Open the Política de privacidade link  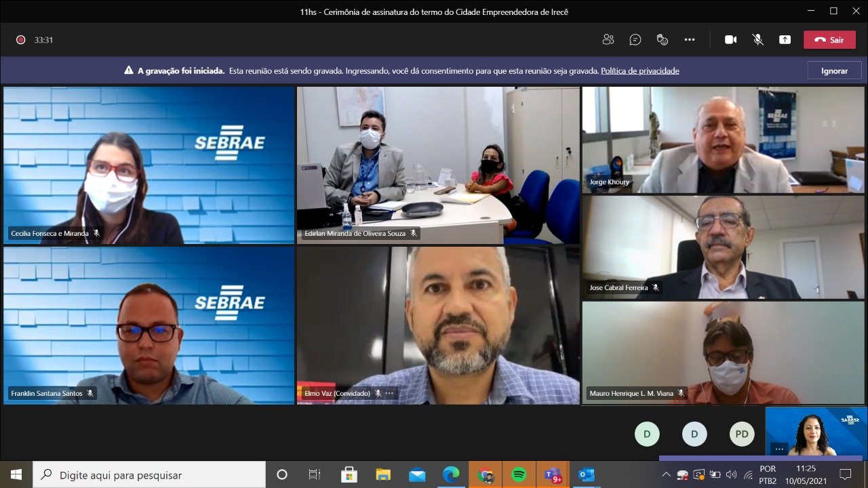click(x=639, y=70)
